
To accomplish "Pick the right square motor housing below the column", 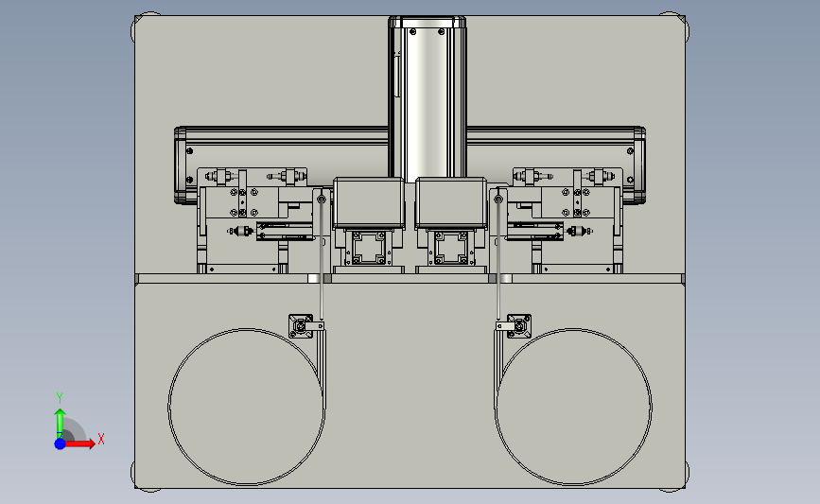I will (451, 203).
